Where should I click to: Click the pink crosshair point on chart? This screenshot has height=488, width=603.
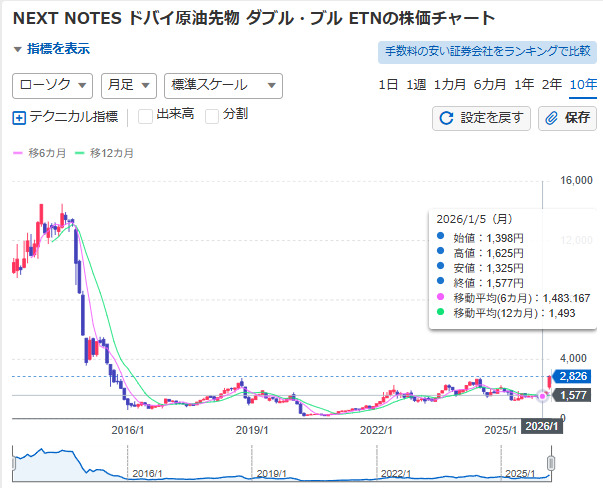(x=542, y=396)
